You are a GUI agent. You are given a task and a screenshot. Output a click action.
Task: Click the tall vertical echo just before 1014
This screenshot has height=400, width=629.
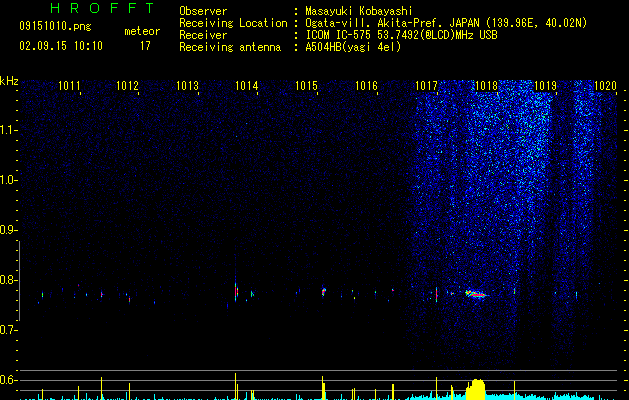pos(236,290)
